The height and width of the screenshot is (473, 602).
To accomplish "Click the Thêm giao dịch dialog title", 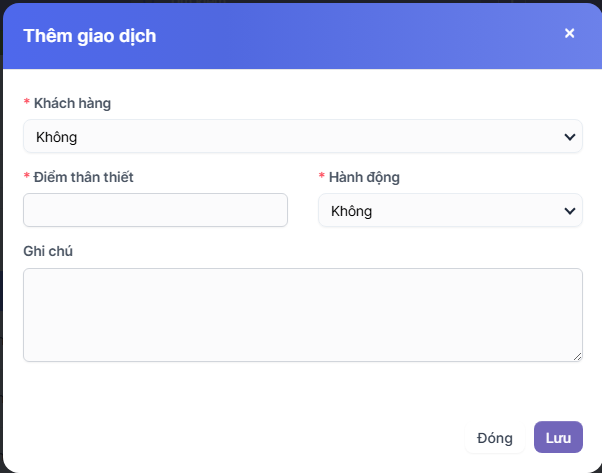I will coord(89,37).
